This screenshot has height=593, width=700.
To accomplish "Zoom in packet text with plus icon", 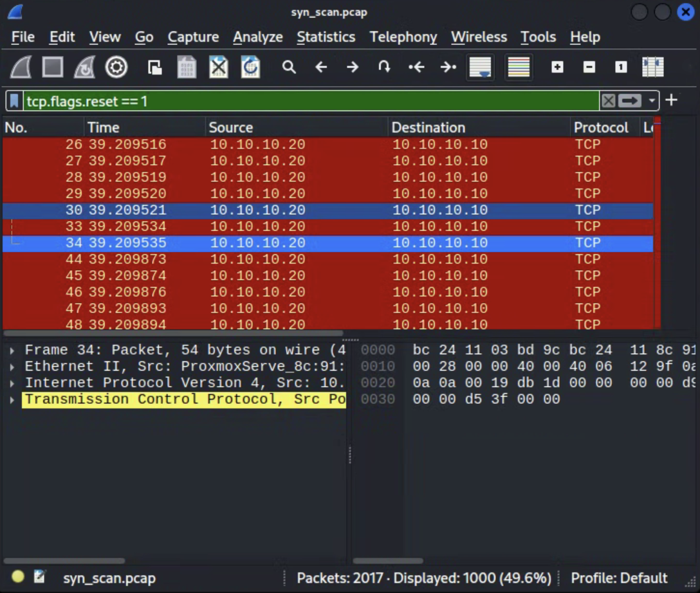I will click(557, 68).
